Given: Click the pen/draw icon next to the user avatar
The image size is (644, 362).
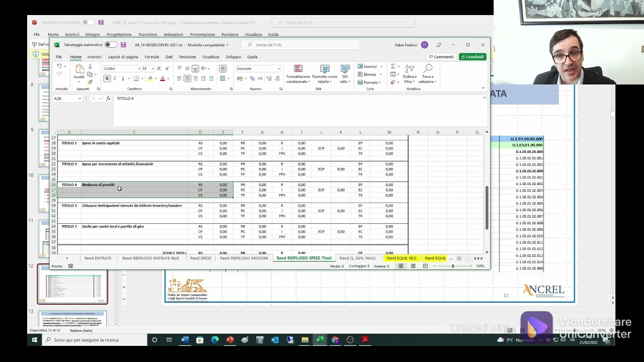Looking at the screenshot, I should coord(439,45).
